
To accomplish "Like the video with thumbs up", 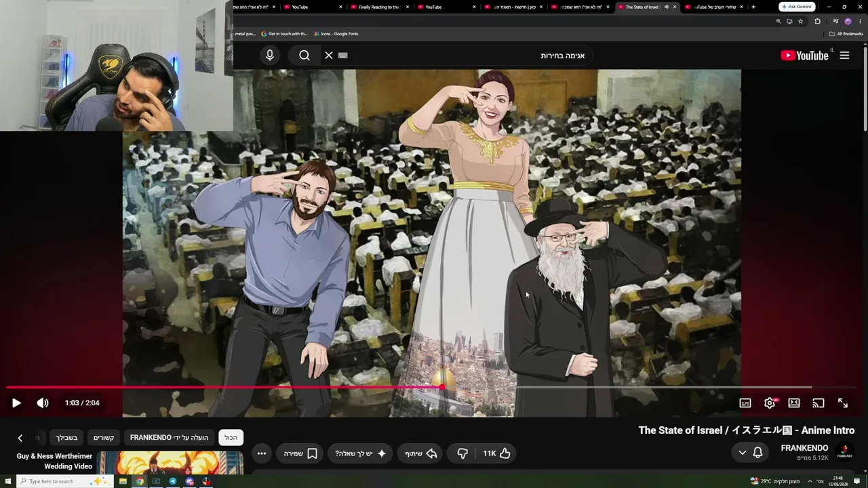I will point(497,453).
